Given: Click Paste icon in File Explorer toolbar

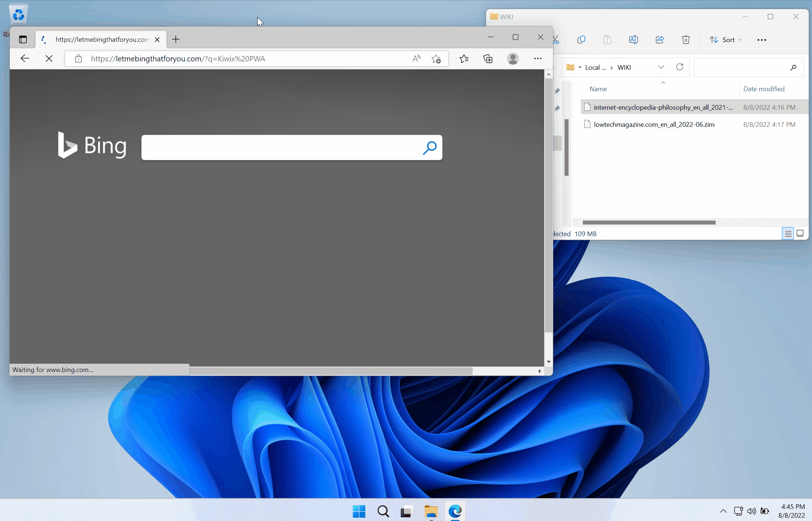Looking at the screenshot, I should [607, 40].
